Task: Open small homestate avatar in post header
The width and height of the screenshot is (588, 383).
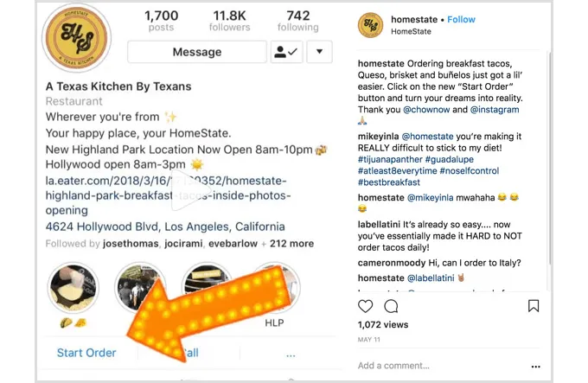Action: pyautogui.click(x=370, y=25)
